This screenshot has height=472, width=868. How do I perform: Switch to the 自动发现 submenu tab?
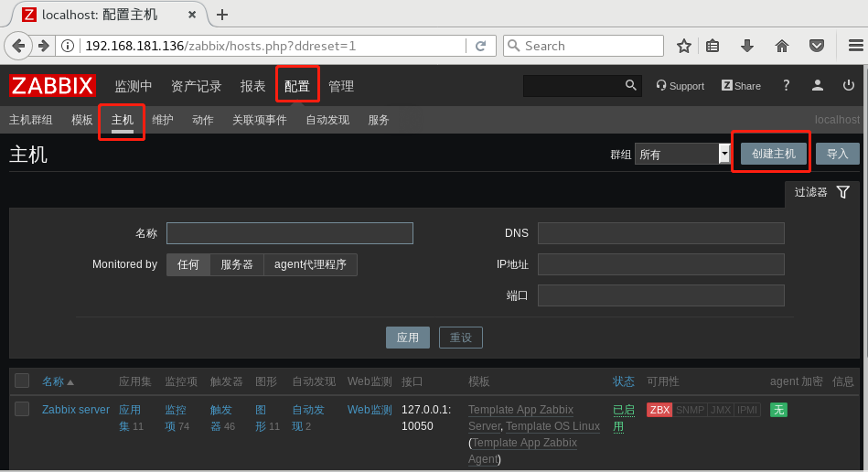click(x=327, y=120)
